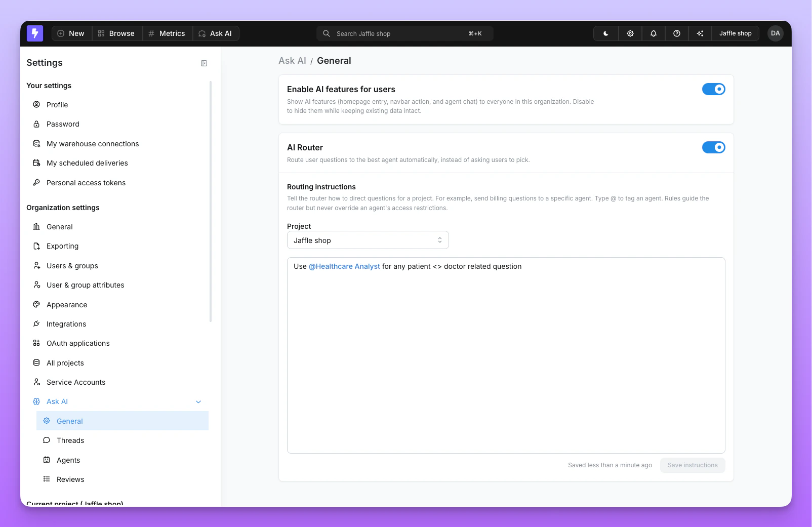This screenshot has height=527, width=812.
Task: Go to Metrics in navbar
Action: 167,33
